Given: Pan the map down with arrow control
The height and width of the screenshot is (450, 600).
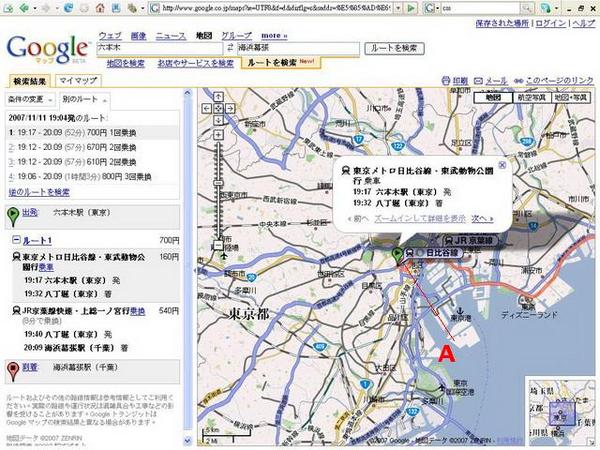Looking at the screenshot, I should pyautogui.click(x=218, y=120).
